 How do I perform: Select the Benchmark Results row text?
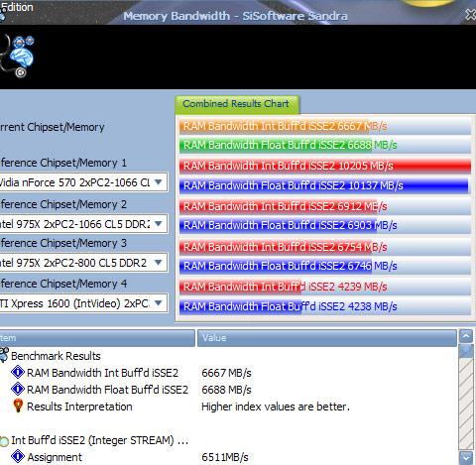(56, 356)
